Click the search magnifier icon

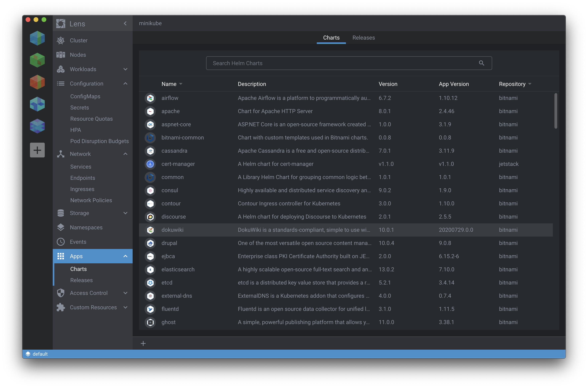[481, 63]
